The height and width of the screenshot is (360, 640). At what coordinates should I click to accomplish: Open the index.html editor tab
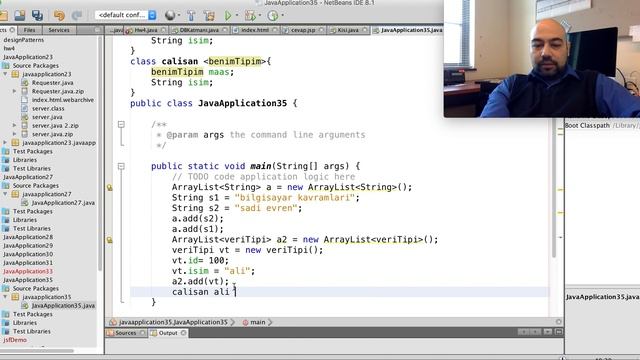click(255, 30)
